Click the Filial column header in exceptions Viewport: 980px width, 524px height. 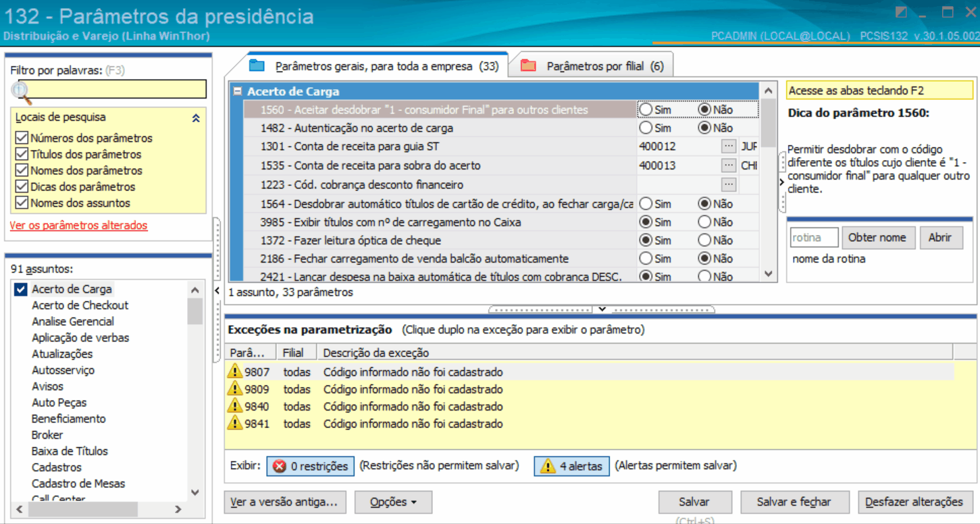pos(296,352)
